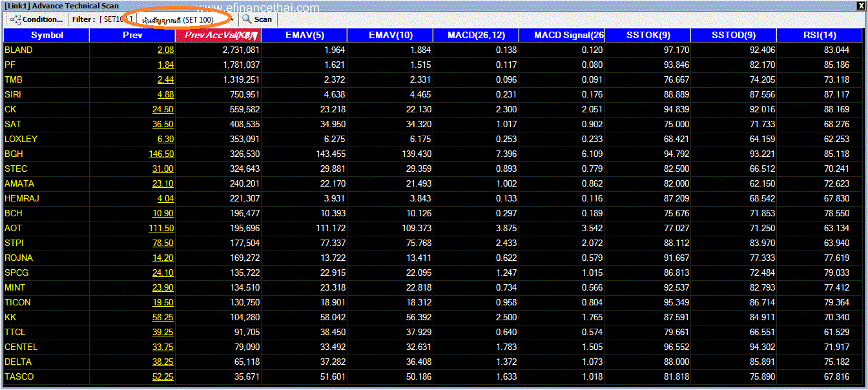Sort by the Symbol column header
The width and height of the screenshot is (868, 390).
[47, 35]
